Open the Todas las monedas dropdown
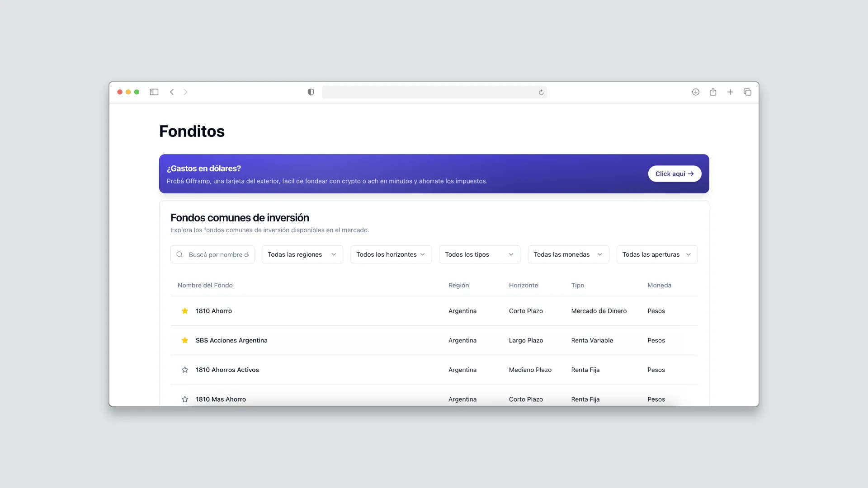 click(x=568, y=254)
